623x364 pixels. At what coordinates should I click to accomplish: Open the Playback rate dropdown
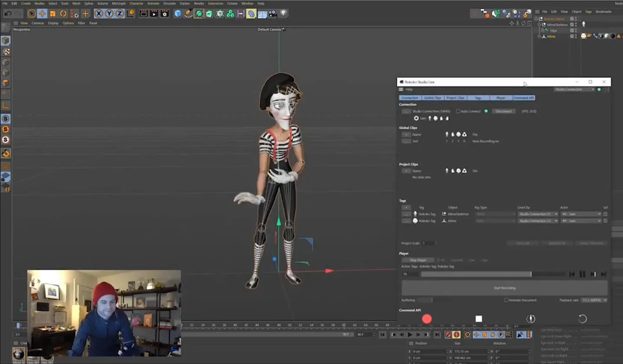click(594, 300)
